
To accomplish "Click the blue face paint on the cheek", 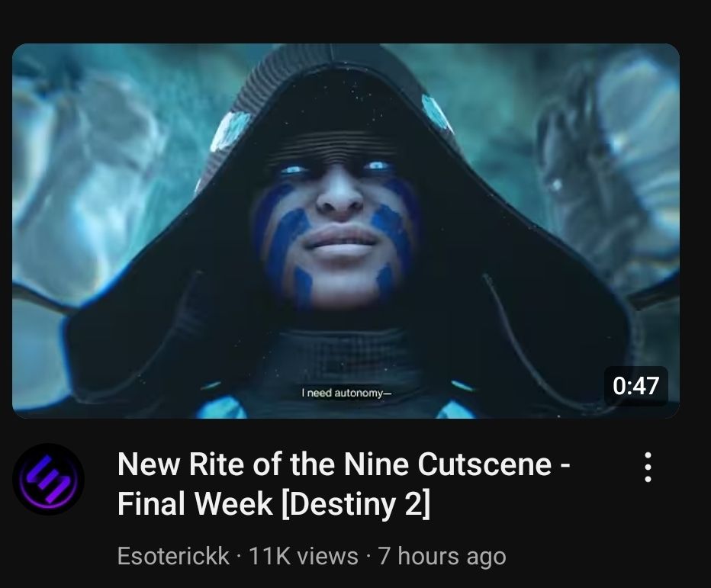I will (290, 231).
